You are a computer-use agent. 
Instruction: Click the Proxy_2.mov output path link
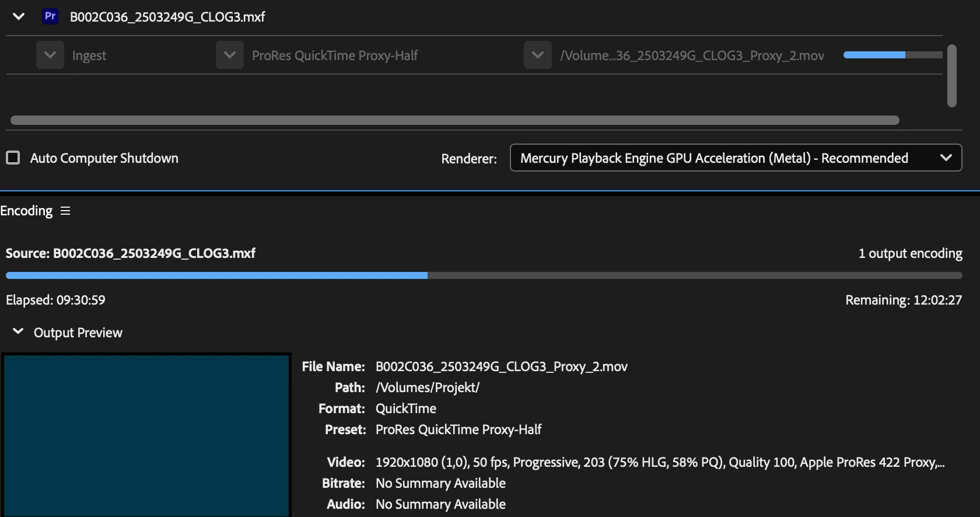[692, 55]
